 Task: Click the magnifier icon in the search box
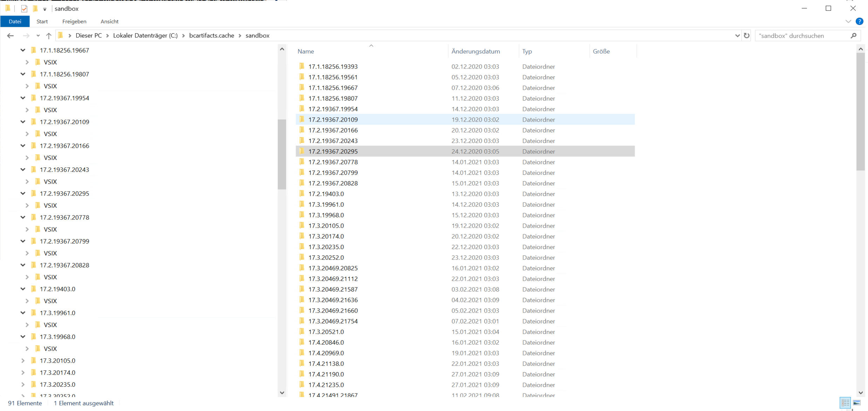click(x=854, y=35)
